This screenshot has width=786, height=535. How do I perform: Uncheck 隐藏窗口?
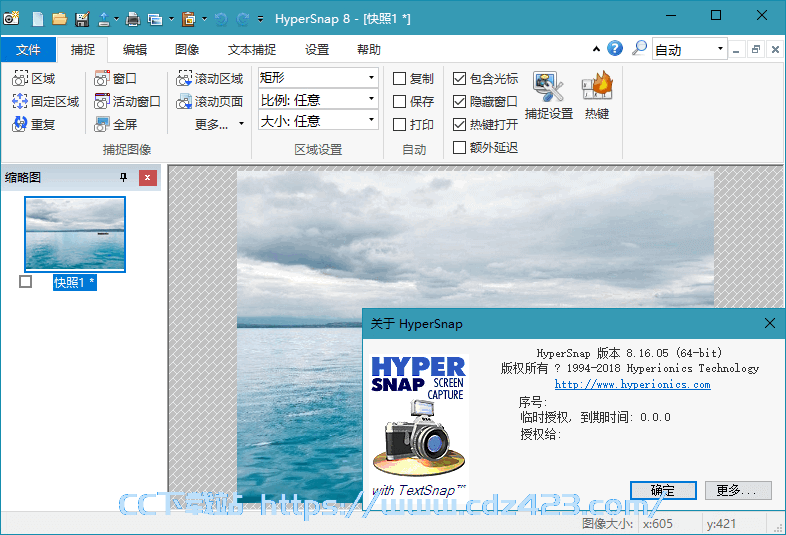coord(459,101)
